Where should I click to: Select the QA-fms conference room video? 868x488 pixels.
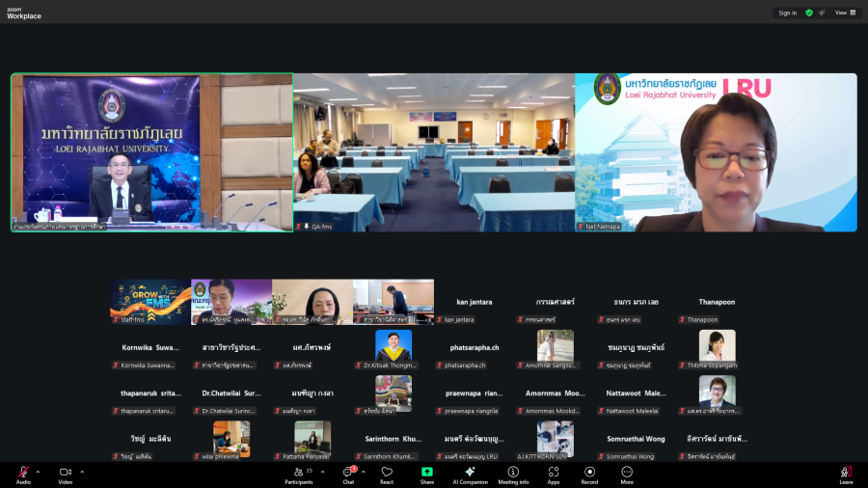point(434,152)
